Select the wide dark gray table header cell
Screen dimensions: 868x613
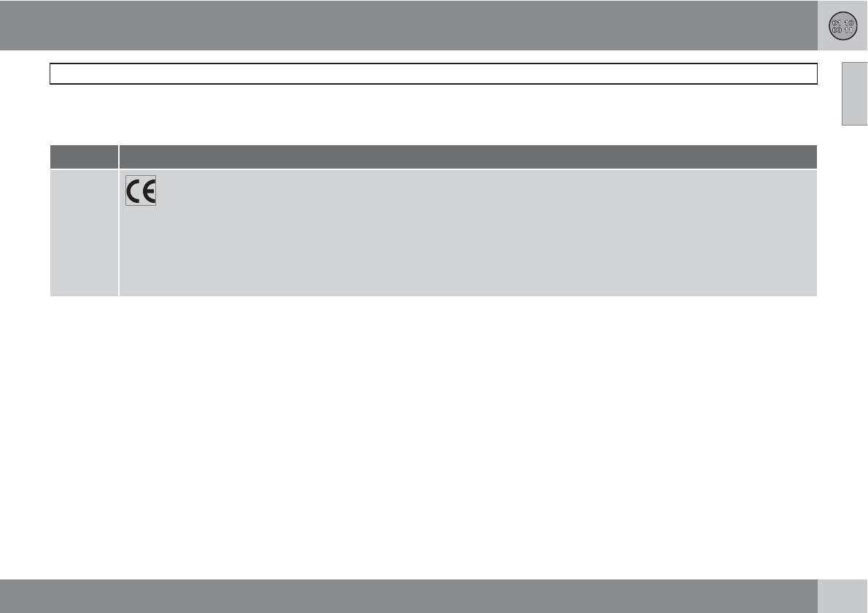coord(468,157)
